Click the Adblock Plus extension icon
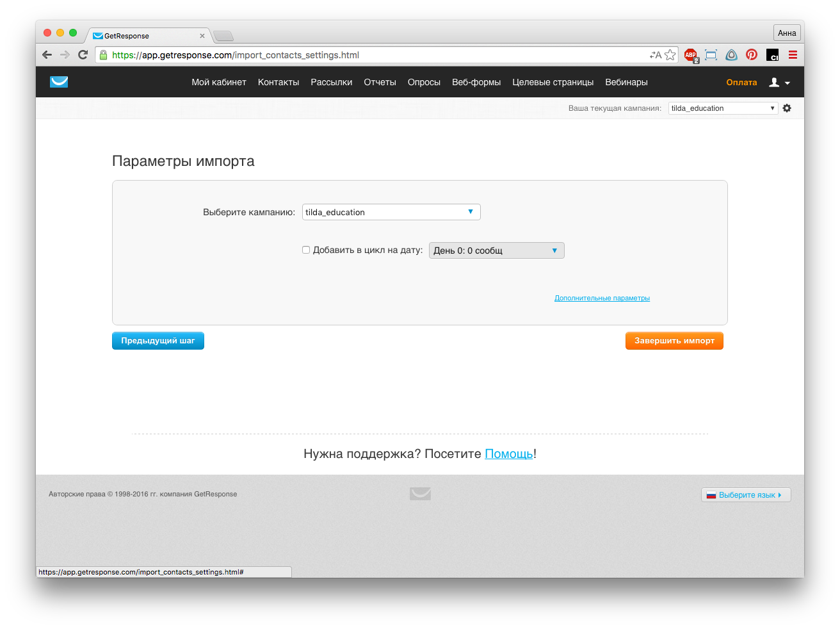 (690, 55)
